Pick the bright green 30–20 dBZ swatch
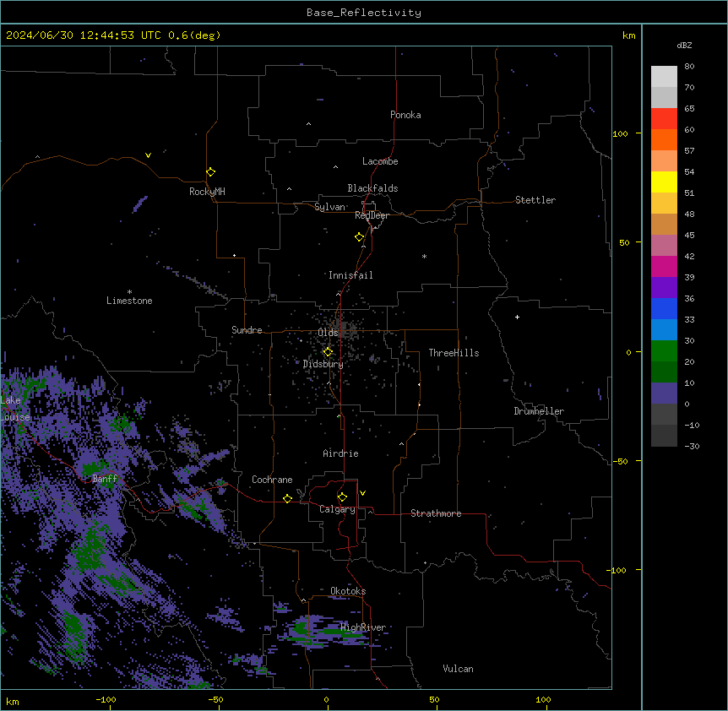This screenshot has height=711, width=728. click(x=664, y=351)
